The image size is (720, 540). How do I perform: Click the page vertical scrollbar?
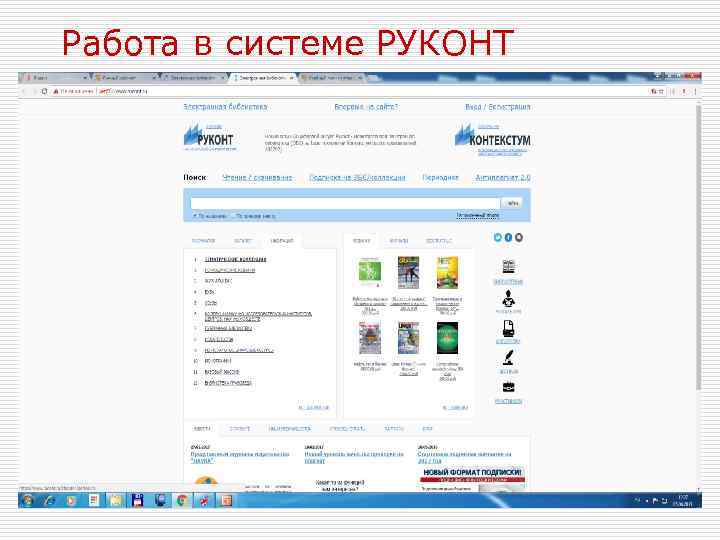[x=698, y=248]
